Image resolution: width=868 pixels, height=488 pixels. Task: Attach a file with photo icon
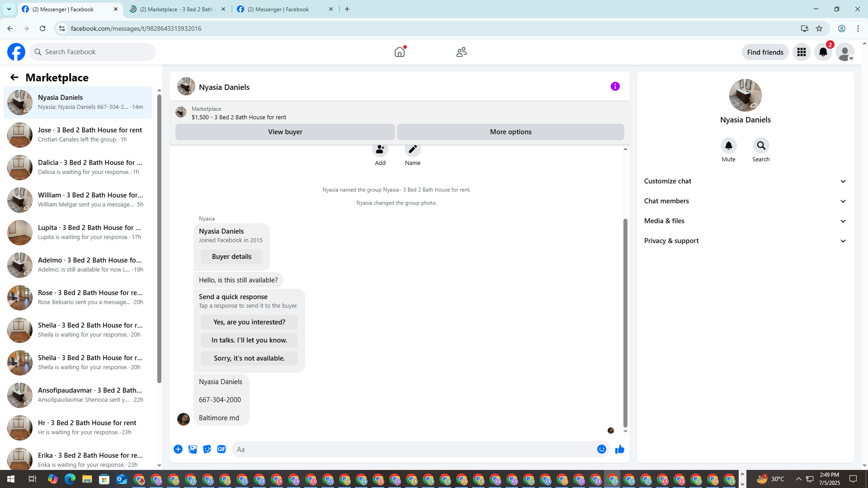tap(193, 449)
